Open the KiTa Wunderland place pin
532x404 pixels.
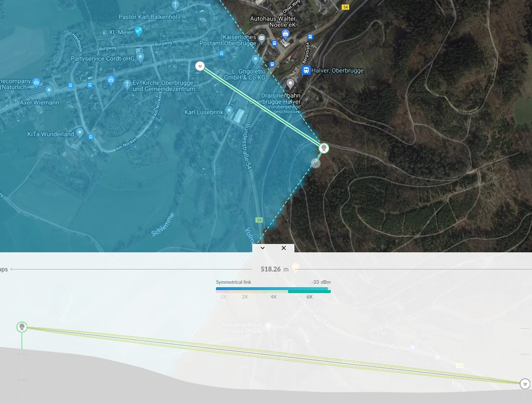pyautogui.click(x=80, y=133)
